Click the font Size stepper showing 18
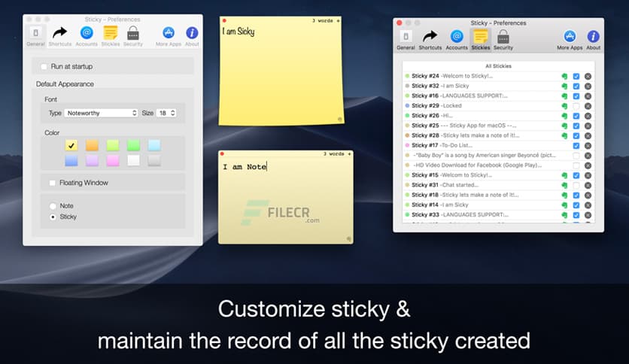Viewport: 629px width, 364px height. click(x=173, y=113)
